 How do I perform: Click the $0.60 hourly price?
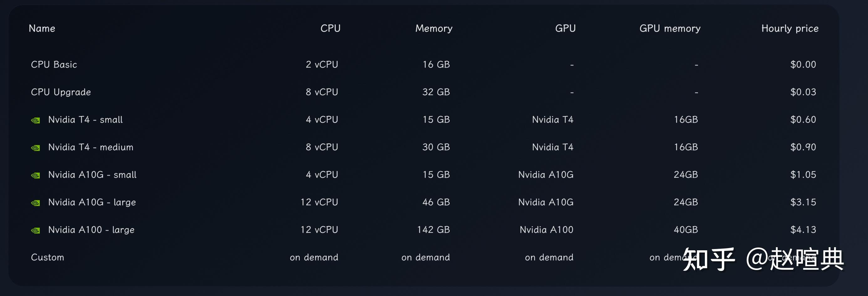803,120
